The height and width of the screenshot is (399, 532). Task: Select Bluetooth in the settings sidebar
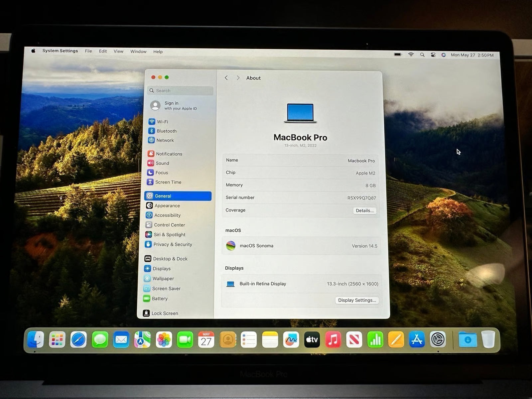[166, 131]
